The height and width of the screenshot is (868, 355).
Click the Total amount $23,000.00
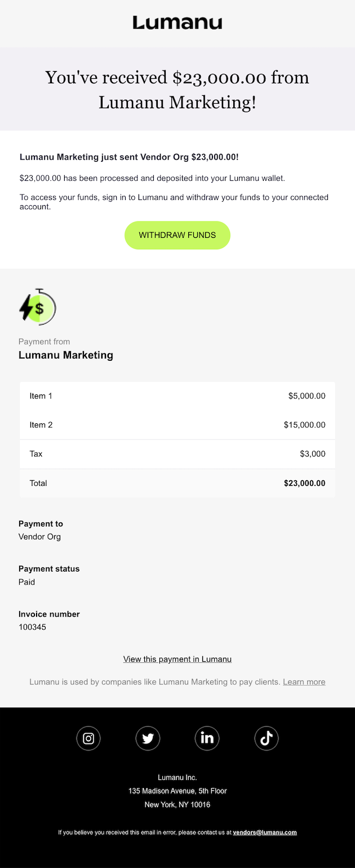tap(304, 483)
